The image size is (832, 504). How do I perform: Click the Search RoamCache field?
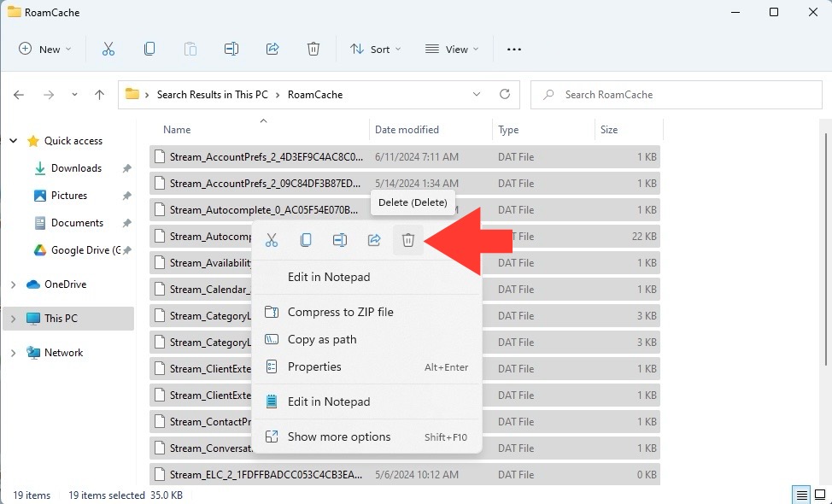677,95
